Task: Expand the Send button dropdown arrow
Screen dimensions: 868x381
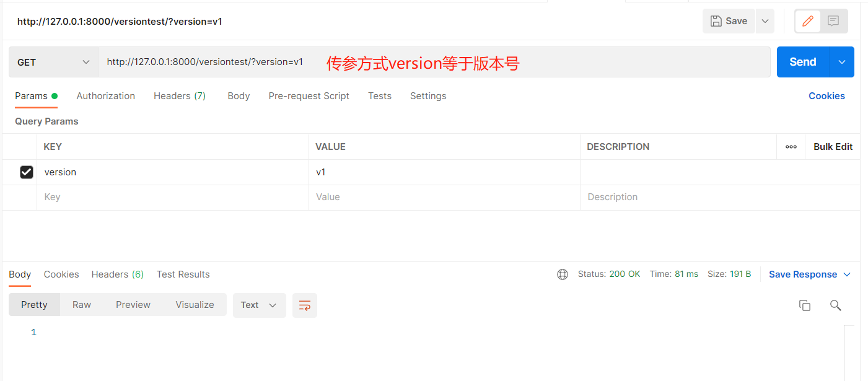Action: point(842,62)
